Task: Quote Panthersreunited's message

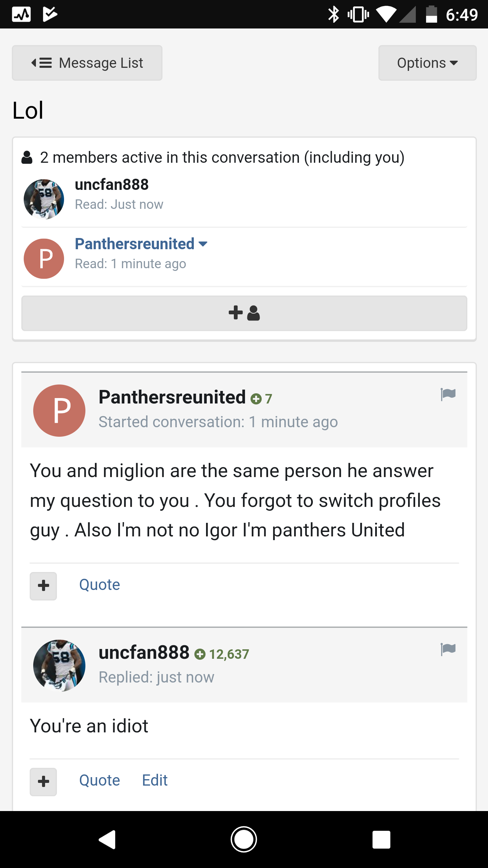Action: click(x=100, y=585)
